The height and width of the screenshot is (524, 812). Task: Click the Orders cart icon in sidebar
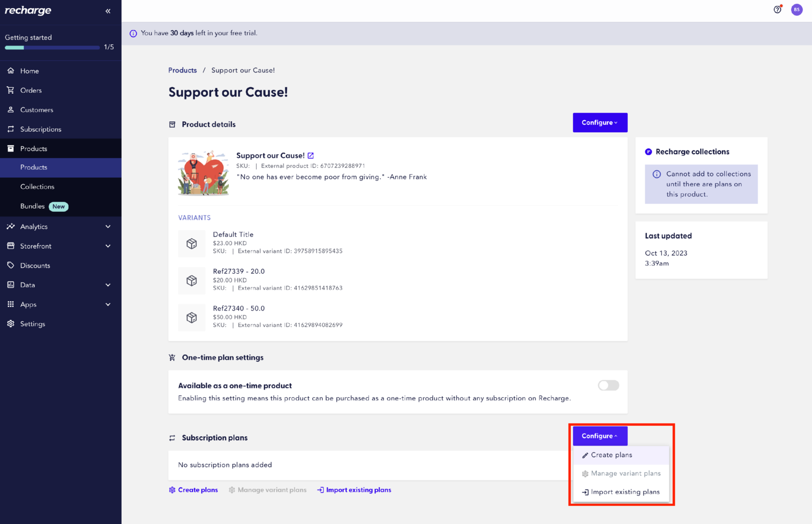[10, 90]
